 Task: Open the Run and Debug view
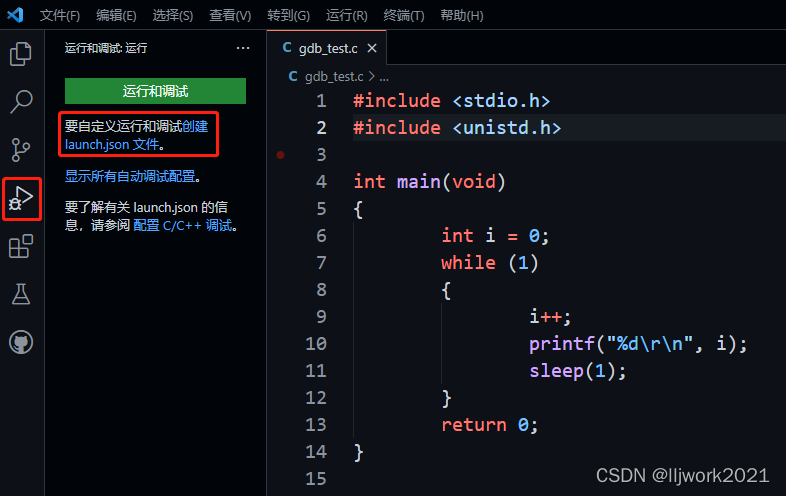(22, 199)
